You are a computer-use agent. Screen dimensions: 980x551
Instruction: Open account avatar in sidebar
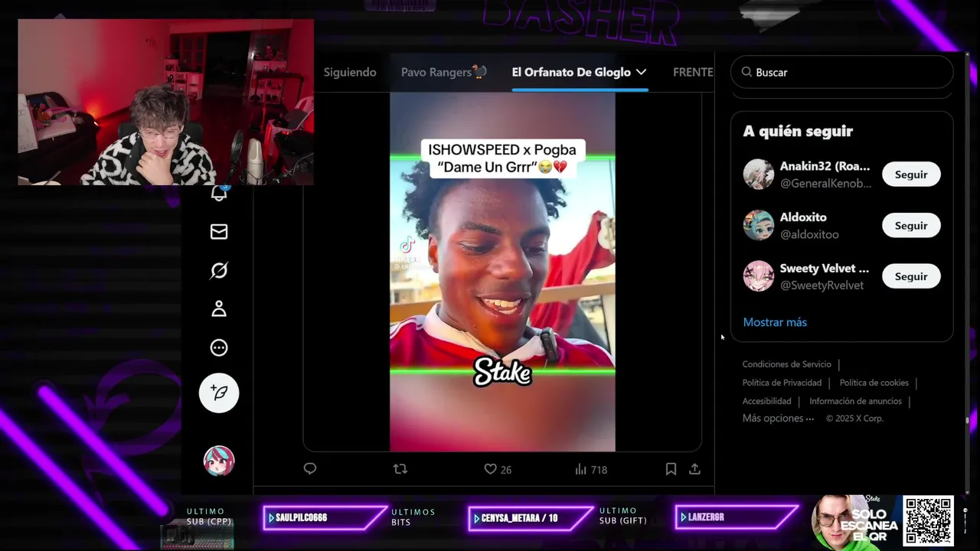tap(219, 461)
